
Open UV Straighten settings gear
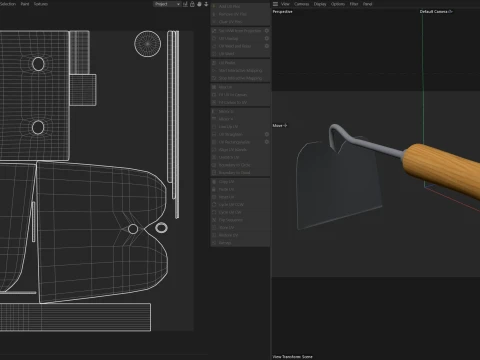(267, 134)
